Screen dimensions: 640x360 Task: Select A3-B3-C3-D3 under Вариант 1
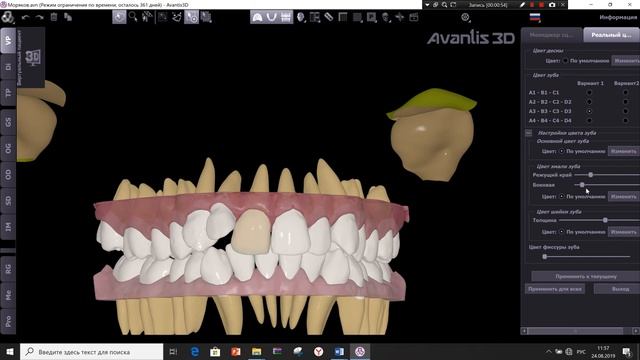(x=589, y=111)
